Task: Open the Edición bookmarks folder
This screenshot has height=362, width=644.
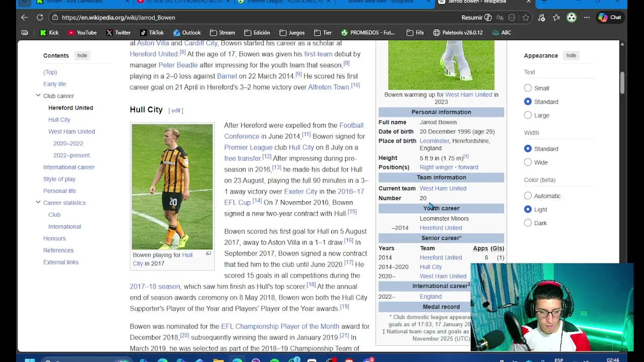Action: click(257, 33)
